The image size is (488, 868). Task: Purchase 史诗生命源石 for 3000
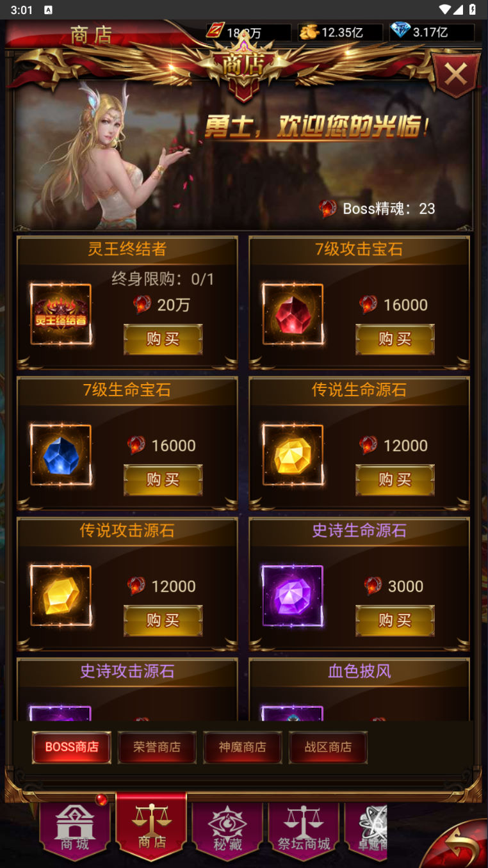395,621
